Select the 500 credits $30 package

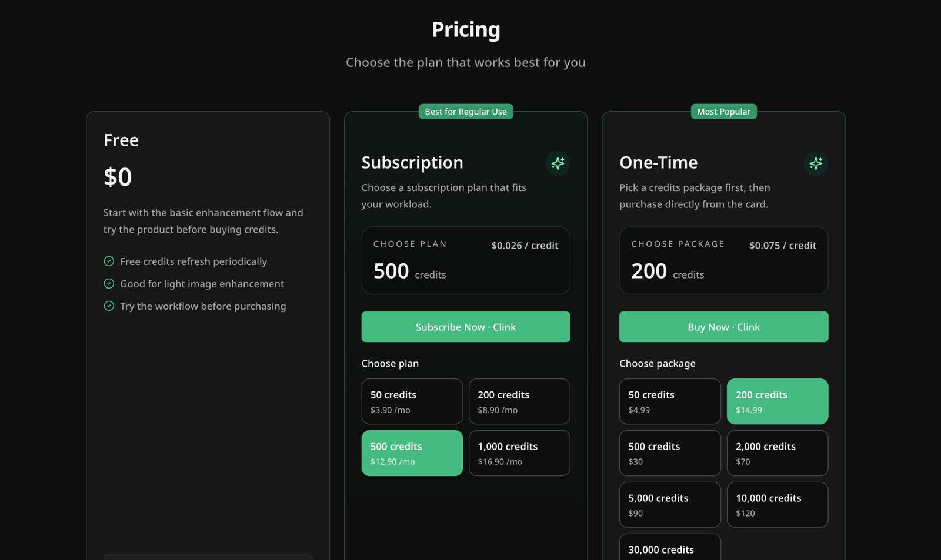670,453
